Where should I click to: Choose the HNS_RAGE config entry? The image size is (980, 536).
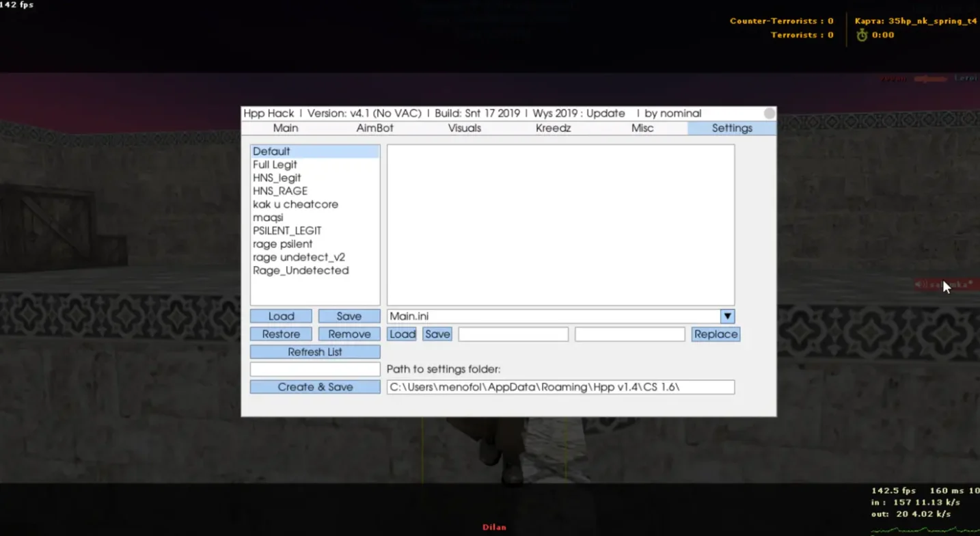click(280, 191)
